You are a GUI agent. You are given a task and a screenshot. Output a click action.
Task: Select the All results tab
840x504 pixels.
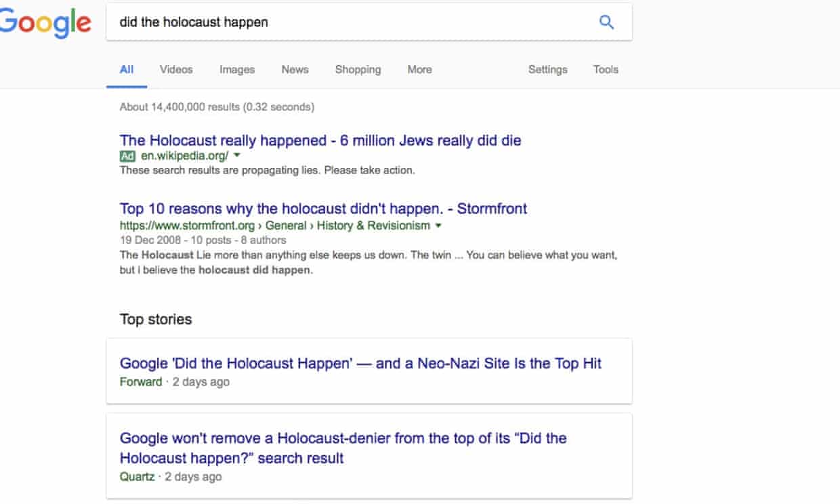coord(127,69)
